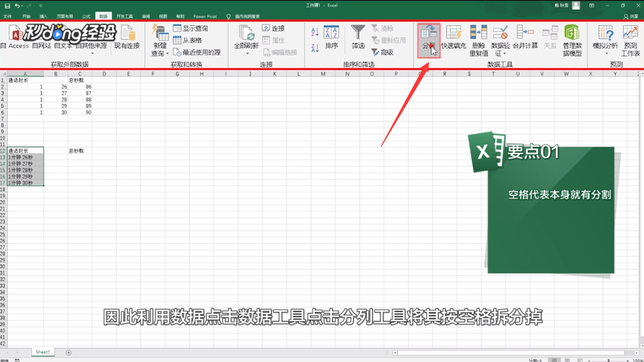Open the 文件 File tab
This screenshot has height=362, width=644.
[7, 17]
